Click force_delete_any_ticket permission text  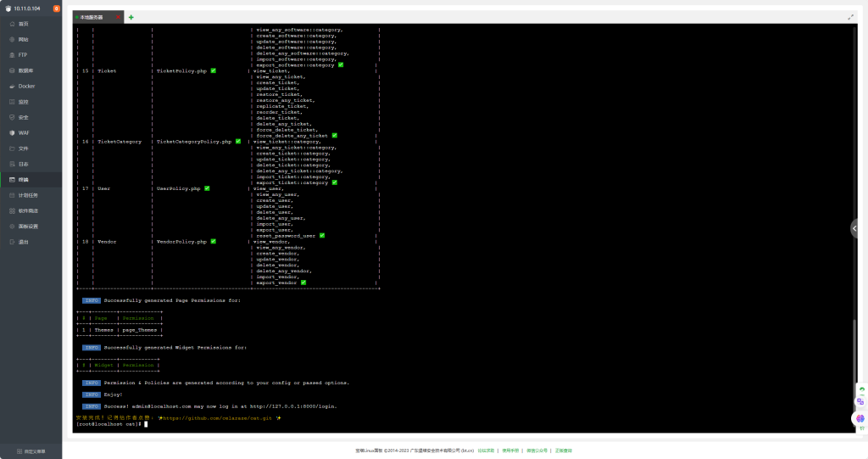pos(292,135)
